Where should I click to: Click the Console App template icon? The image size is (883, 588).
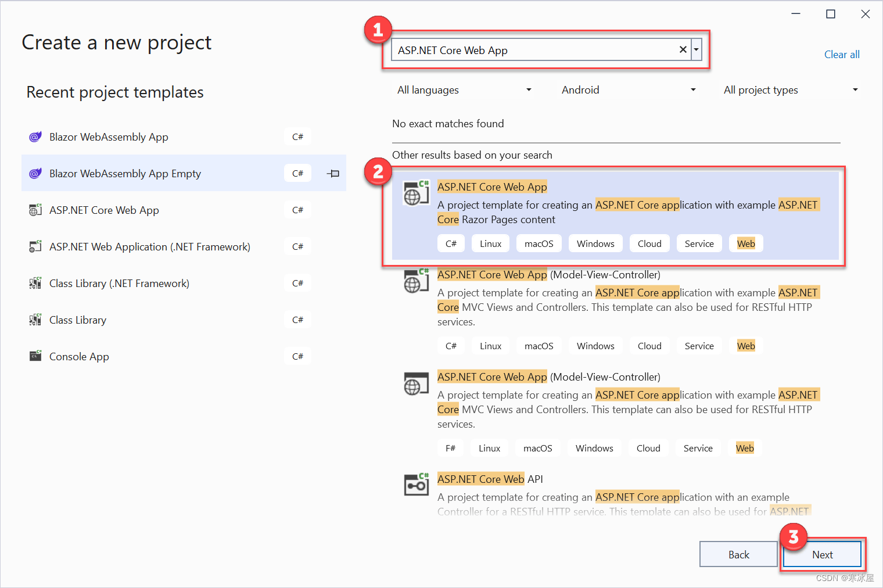[x=35, y=356]
